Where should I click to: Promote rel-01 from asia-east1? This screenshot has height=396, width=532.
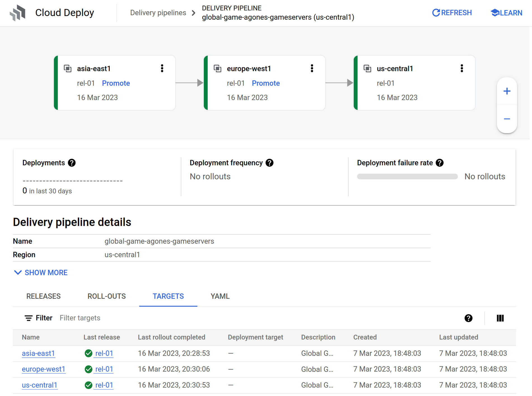116,83
